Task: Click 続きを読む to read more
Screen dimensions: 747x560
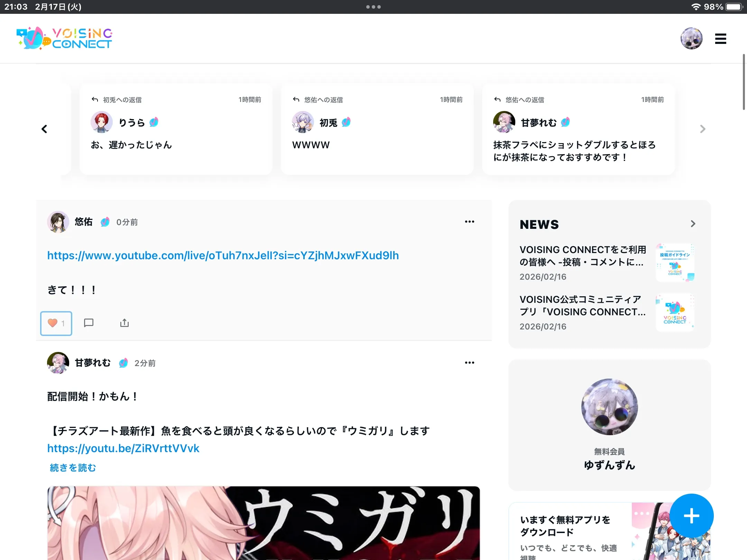Action: tap(73, 468)
